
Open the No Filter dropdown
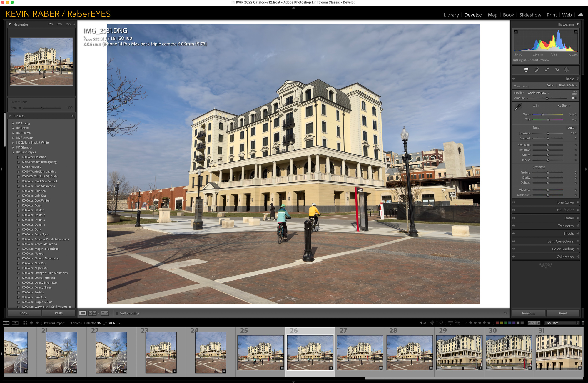(x=562, y=323)
